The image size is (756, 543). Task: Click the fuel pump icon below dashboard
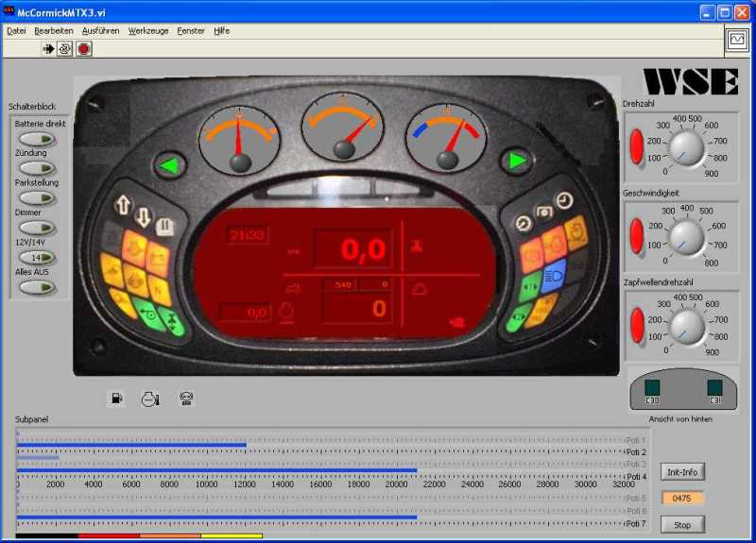click(116, 399)
